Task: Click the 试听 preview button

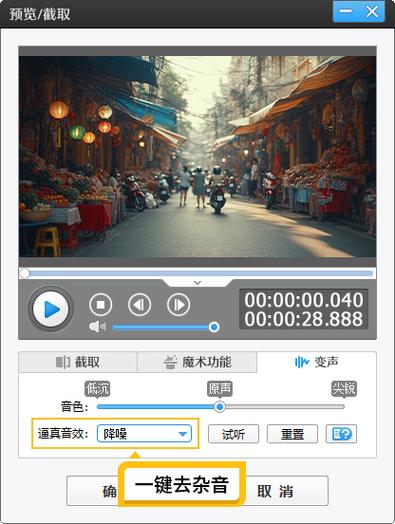Action: click(233, 434)
